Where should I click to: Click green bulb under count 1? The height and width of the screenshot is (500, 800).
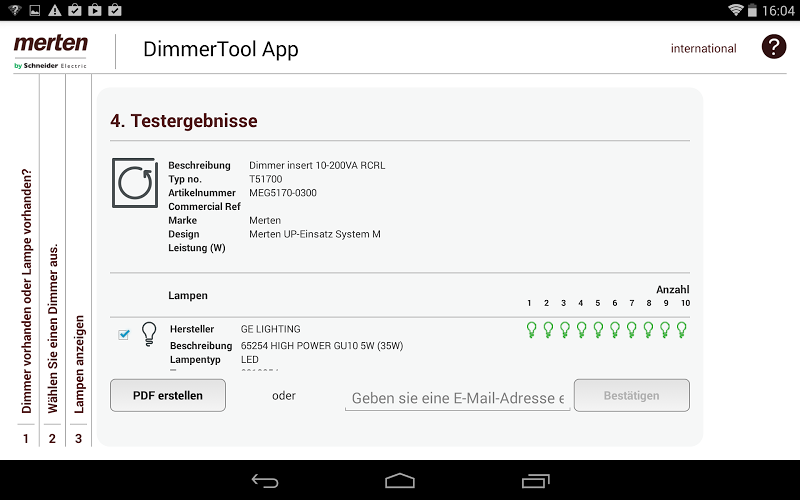[x=531, y=330]
